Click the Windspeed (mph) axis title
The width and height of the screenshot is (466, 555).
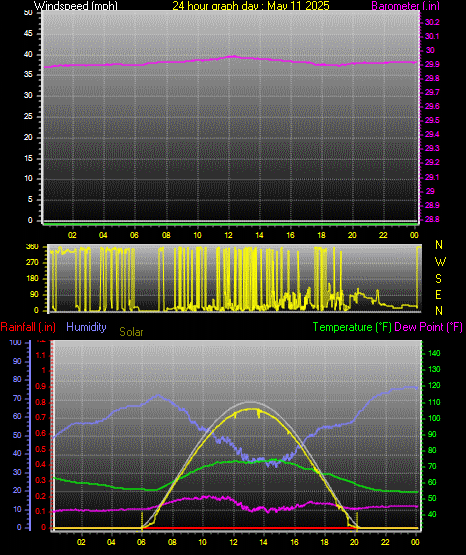coord(76,6)
